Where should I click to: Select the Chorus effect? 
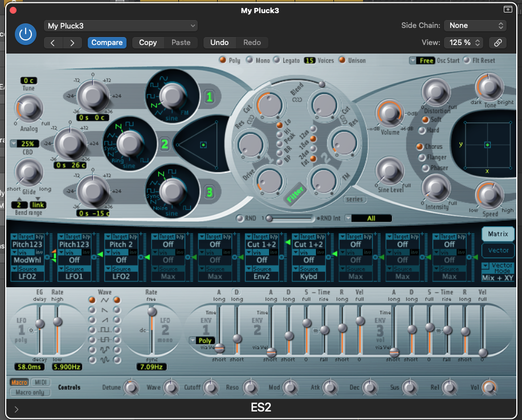419,146
